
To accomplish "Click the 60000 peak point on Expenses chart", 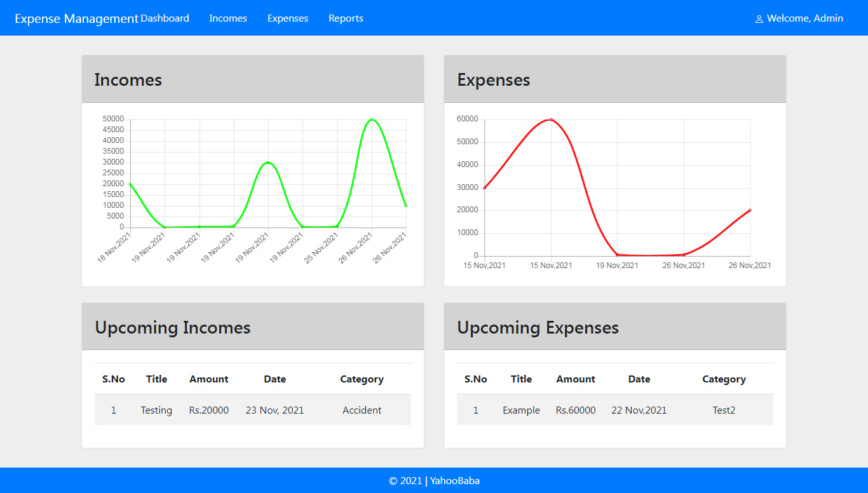I will 551,119.
